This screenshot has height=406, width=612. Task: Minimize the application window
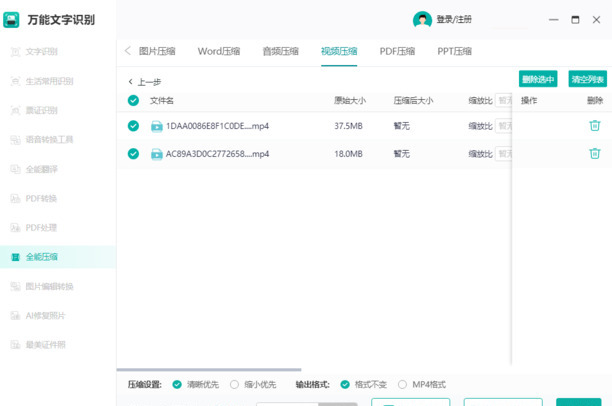click(553, 20)
